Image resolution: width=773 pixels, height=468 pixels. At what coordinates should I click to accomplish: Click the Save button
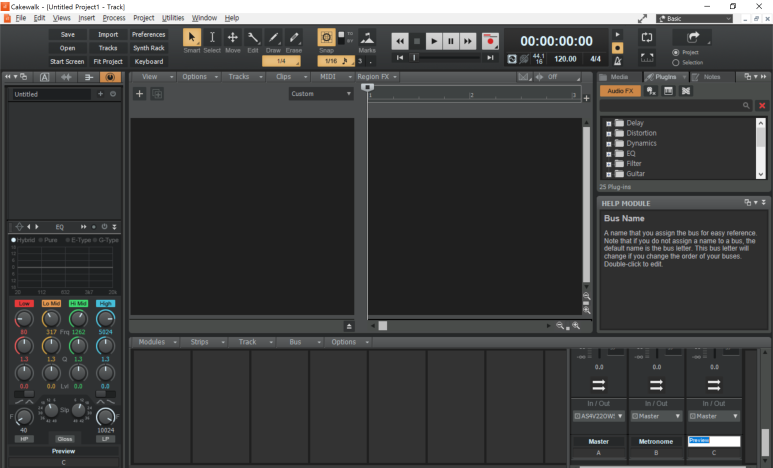click(68, 35)
